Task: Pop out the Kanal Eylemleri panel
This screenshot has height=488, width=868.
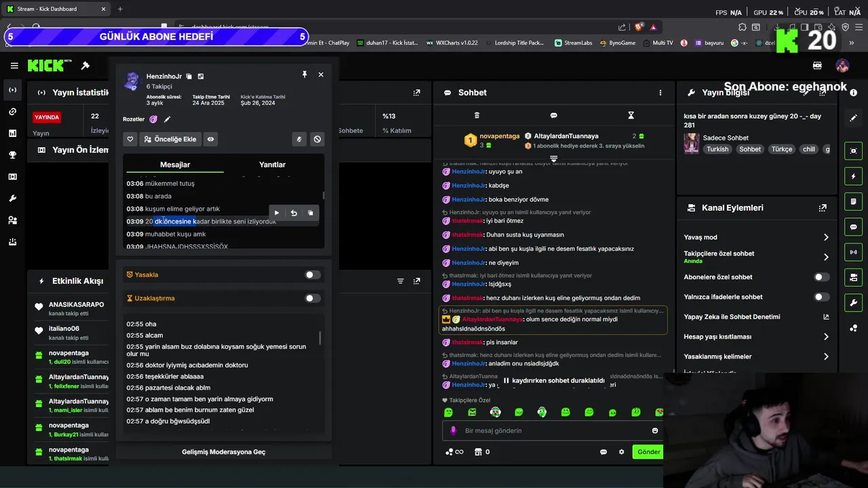Action: [823, 208]
